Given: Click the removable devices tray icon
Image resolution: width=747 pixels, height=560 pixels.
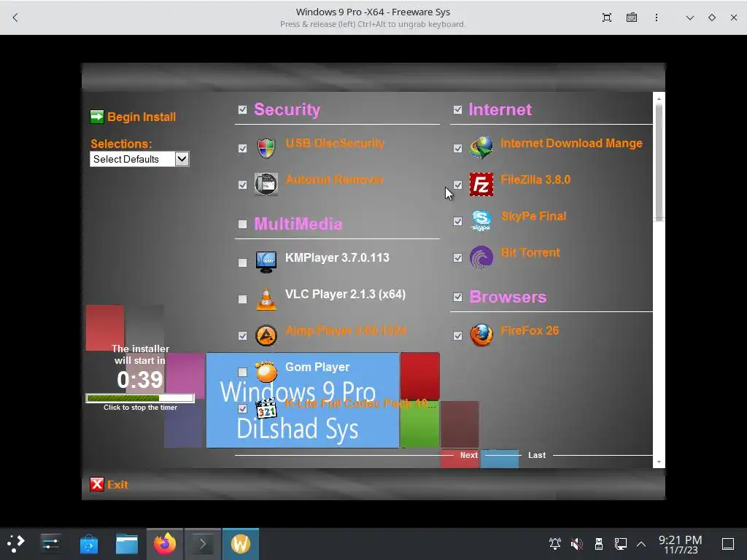Looking at the screenshot, I should click(x=599, y=543).
